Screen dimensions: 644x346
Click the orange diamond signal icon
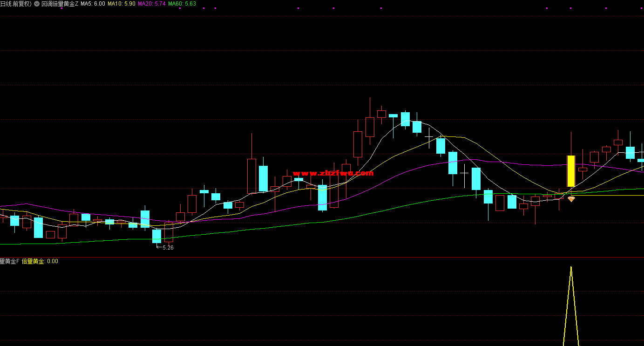click(571, 199)
